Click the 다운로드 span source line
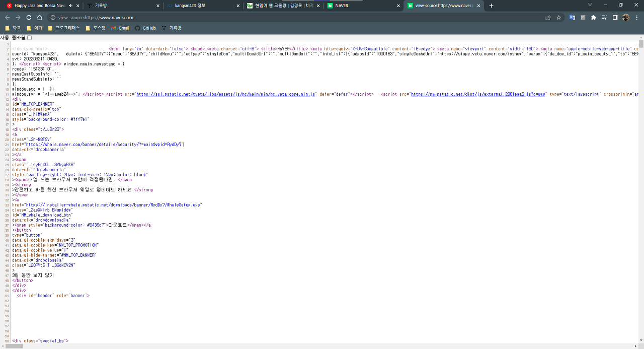The height and width of the screenshot is (349, 644). tap(81, 225)
